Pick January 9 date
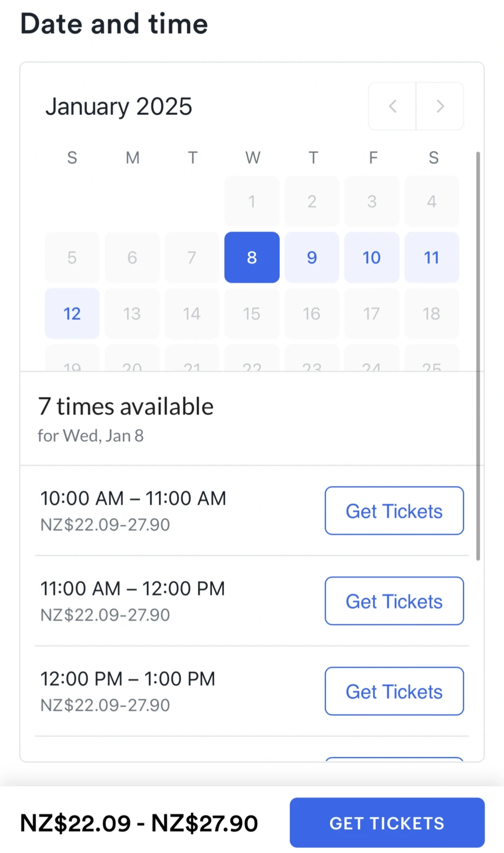 pyautogui.click(x=312, y=257)
